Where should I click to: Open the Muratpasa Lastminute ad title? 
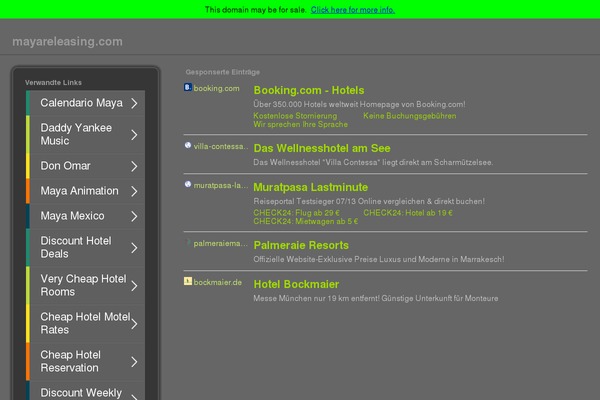click(310, 187)
